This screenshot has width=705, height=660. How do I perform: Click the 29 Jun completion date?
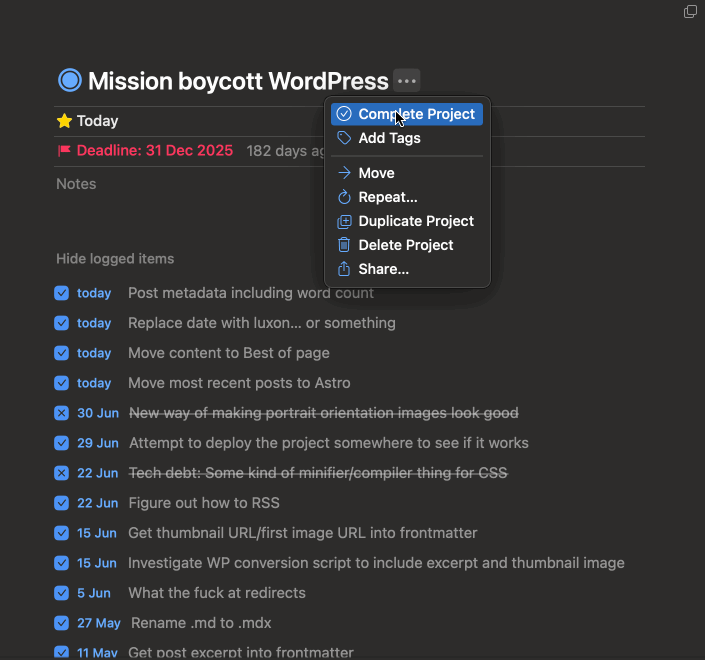[98, 443]
